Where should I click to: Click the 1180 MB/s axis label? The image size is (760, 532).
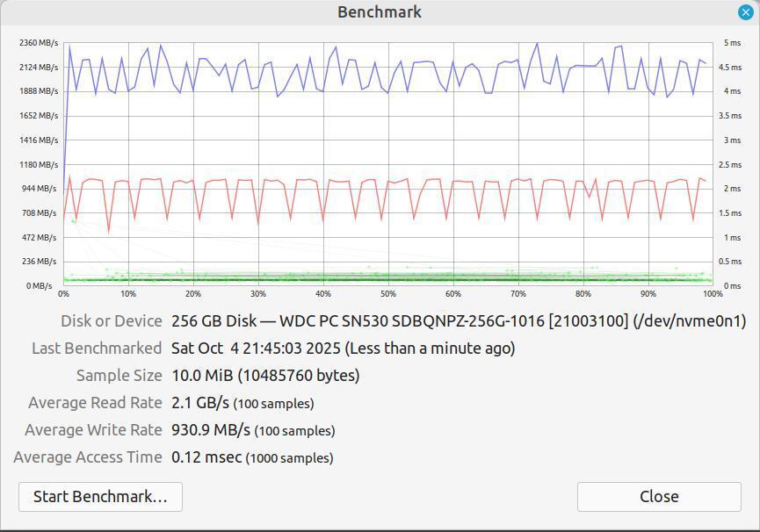[x=38, y=165]
